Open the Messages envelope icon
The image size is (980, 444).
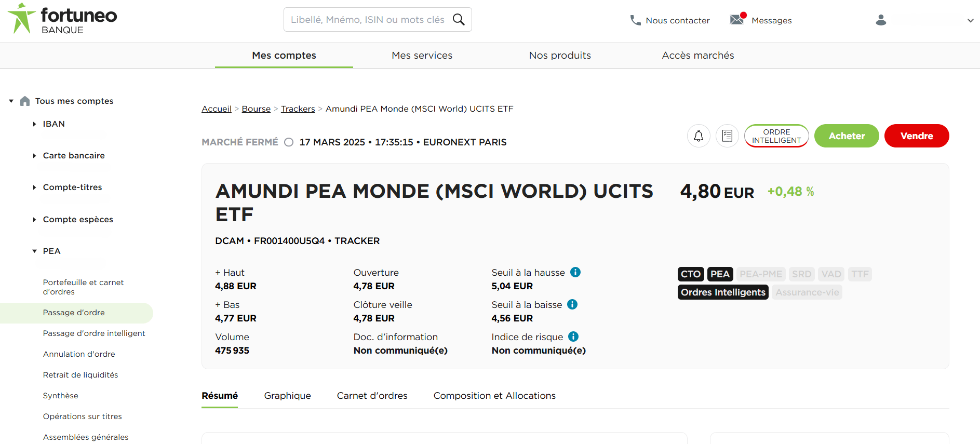(x=737, y=20)
